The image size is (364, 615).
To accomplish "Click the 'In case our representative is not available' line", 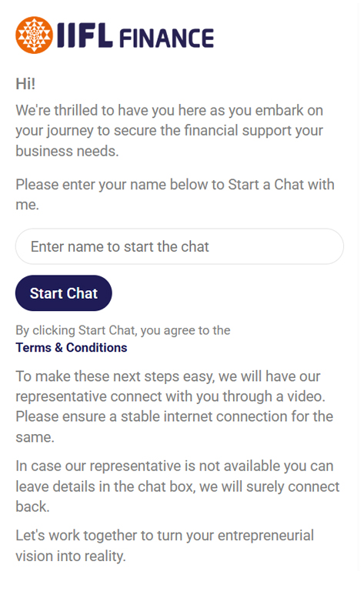I will [x=175, y=466].
